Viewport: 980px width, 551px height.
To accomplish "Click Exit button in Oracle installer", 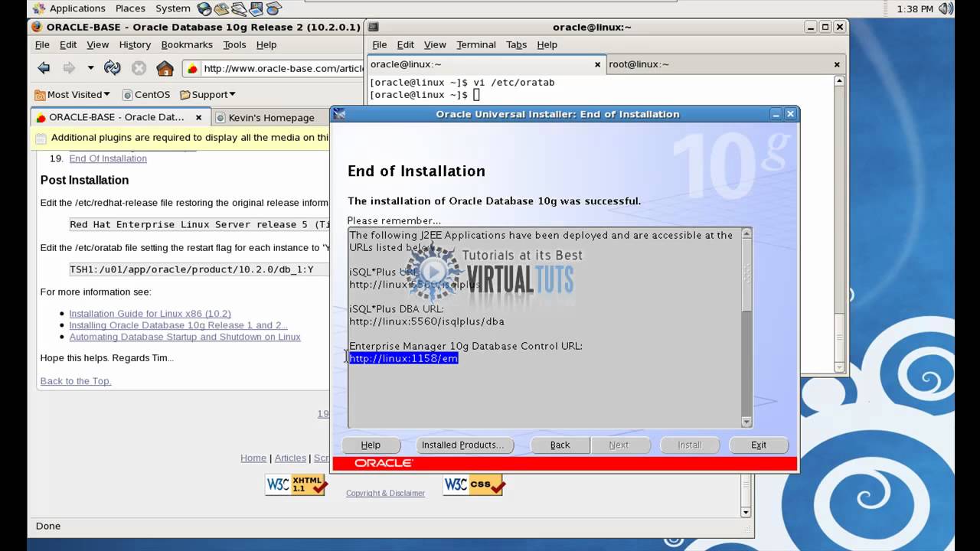I will click(x=759, y=445).
